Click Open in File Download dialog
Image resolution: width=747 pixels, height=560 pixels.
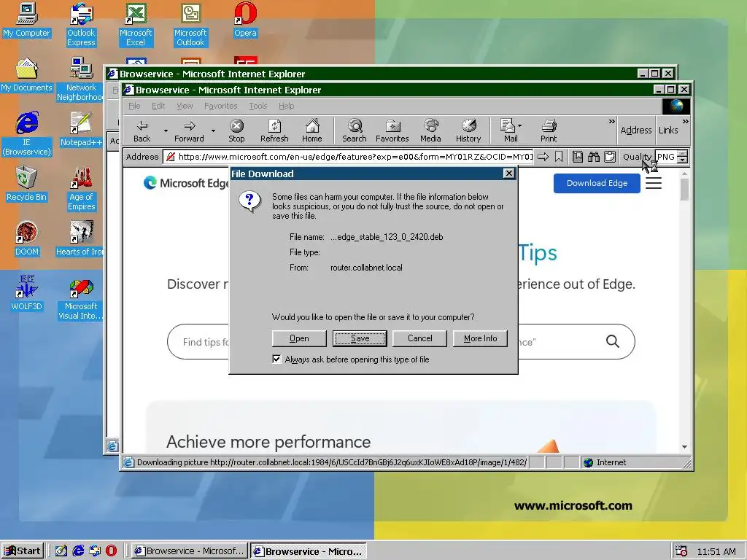(x=299, y=338)
